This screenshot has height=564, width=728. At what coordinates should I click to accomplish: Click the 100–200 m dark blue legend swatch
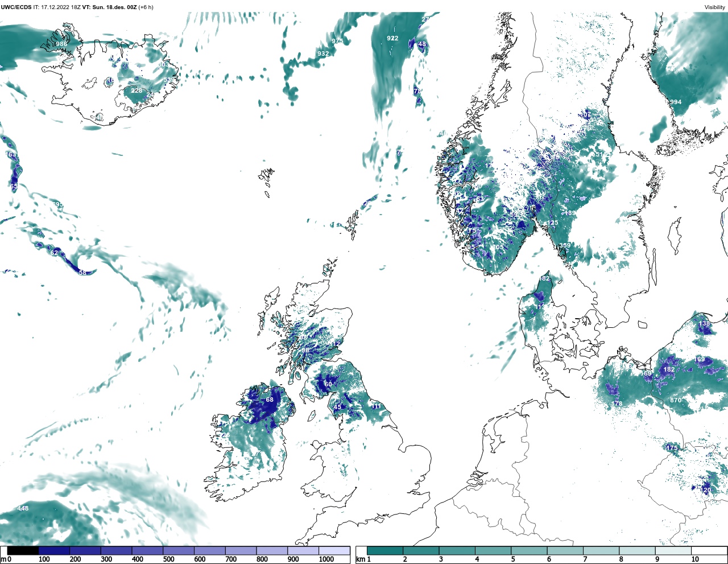54,550
